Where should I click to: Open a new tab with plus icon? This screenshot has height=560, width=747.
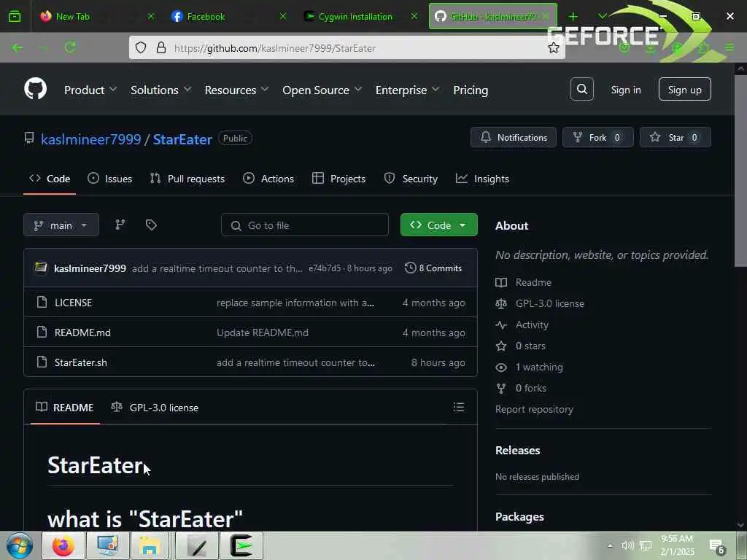[x=573, y=17]
